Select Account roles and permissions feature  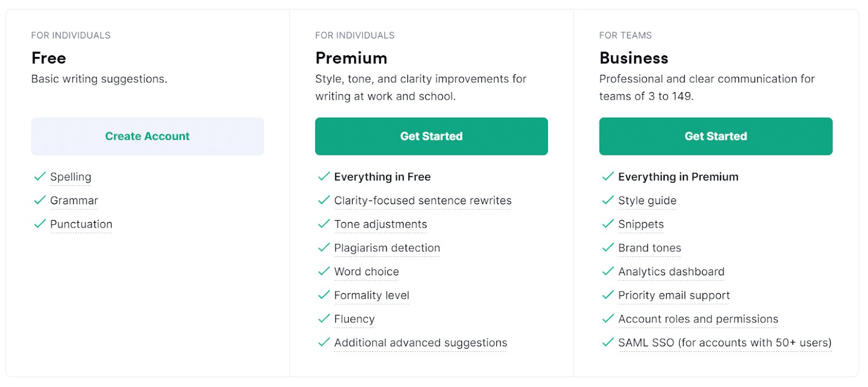point(698,319)
